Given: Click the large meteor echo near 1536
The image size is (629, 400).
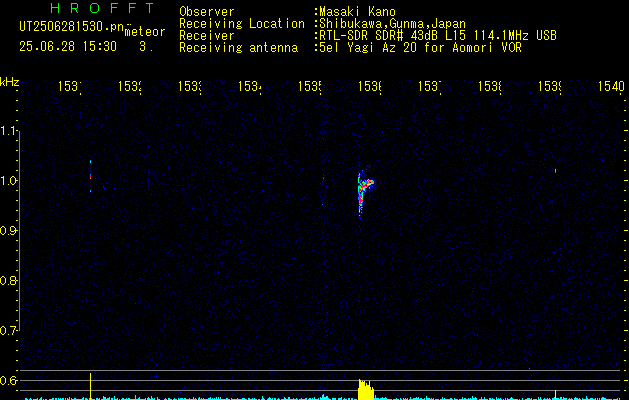Looking at the screenshot, I should click(x=364, y=194).
